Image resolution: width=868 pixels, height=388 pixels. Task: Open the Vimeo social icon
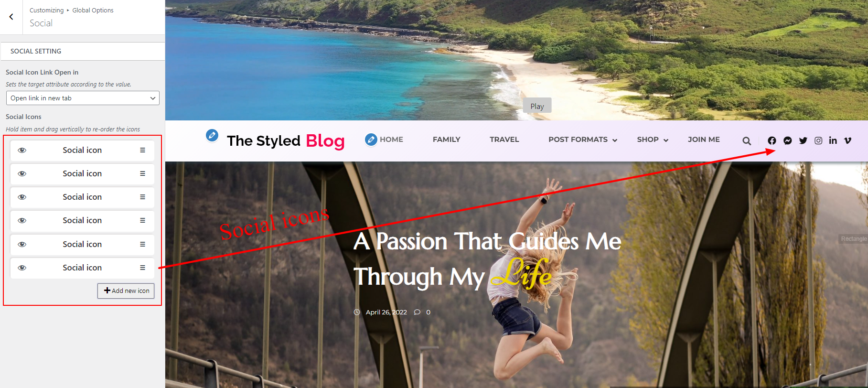(x=848, y=140)
